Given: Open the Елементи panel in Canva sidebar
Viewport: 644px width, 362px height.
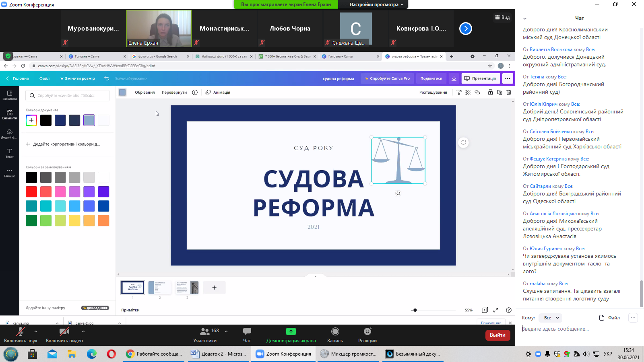Looking at the screenshot, I should pyautogui.click(x=10, y=114).
